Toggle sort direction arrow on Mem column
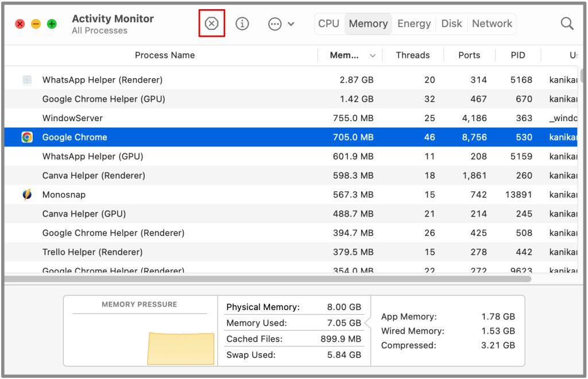 (372, 56)
